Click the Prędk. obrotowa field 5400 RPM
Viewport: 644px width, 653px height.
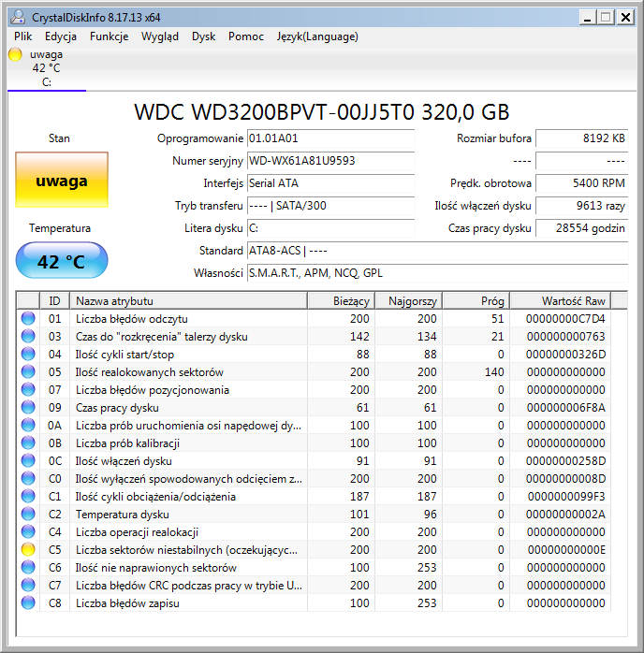(x=582, y=183)
